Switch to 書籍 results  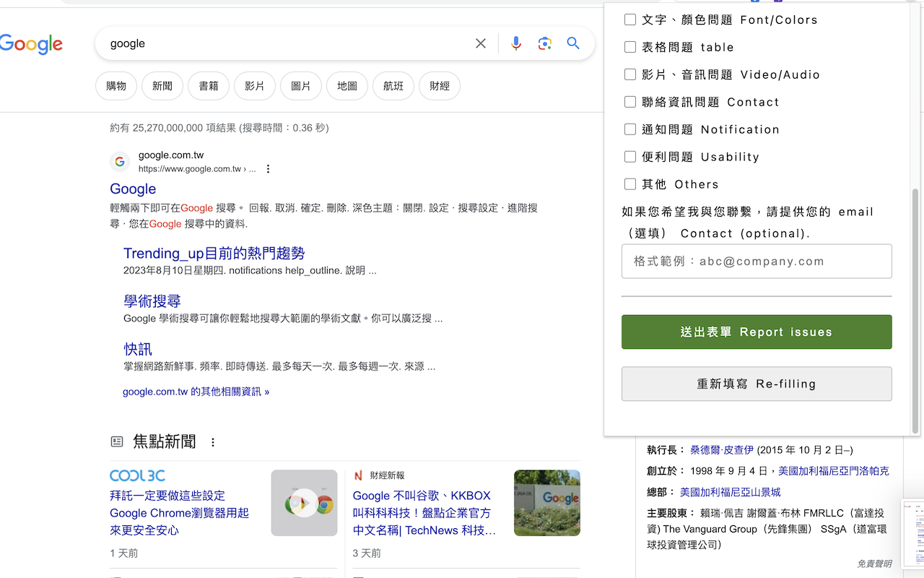click(x=209, y=86)
